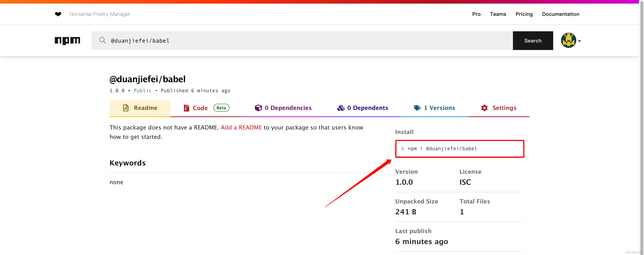
Task: Click the Beta badge next to Code
Action: coord(221,108)
